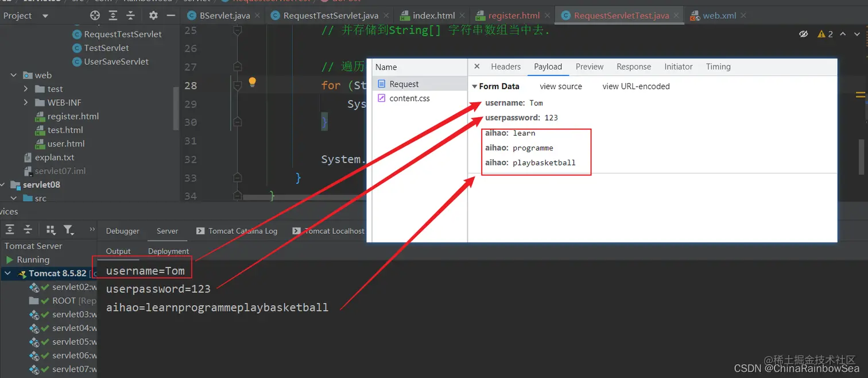
Task: Collapse the servlet08 src folder
Action: [x=13, y=198]
